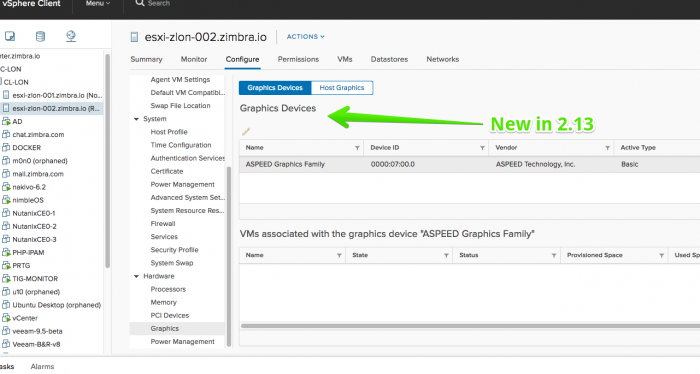Select the Graphics Devices toggle button
The width and height of the screenshot is (700, 374).
point(275,88)
